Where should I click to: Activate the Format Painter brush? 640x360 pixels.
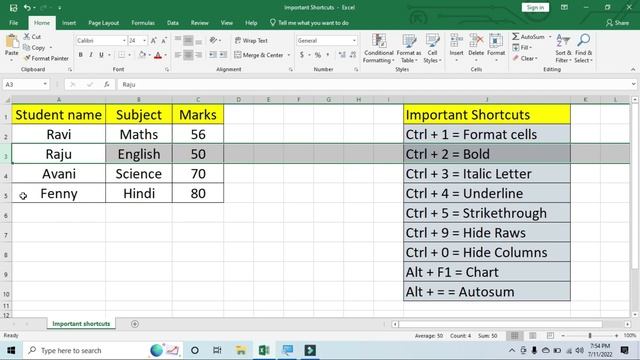[x=27, y=58]
